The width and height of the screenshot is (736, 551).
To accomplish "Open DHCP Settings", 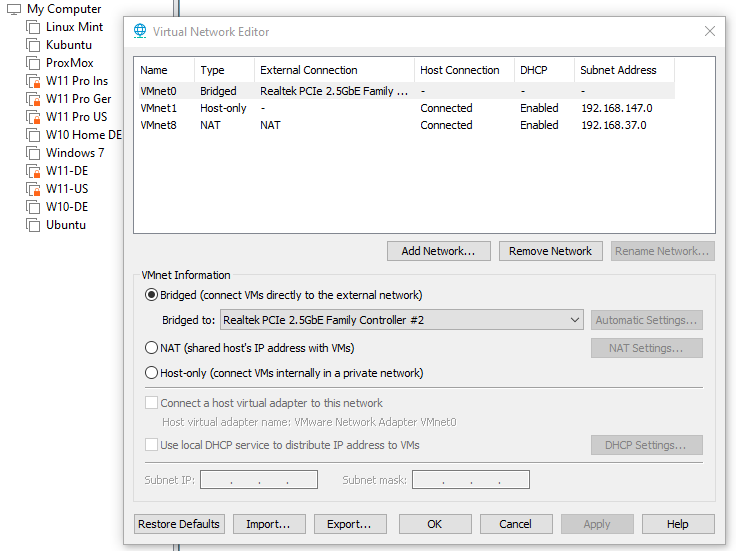I will (x=646, y=445).
